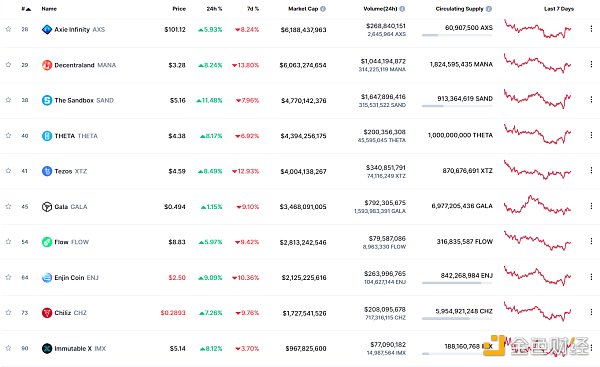This screenshot has width=600, height=367.
Task: Click the Tezos coin logo
Action: [x=47, y=171]
